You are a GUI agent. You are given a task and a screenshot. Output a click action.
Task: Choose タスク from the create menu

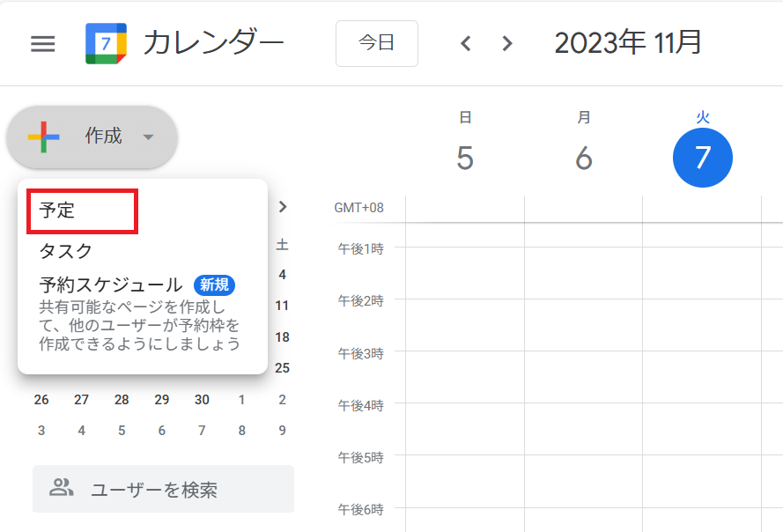coord(66,251)
